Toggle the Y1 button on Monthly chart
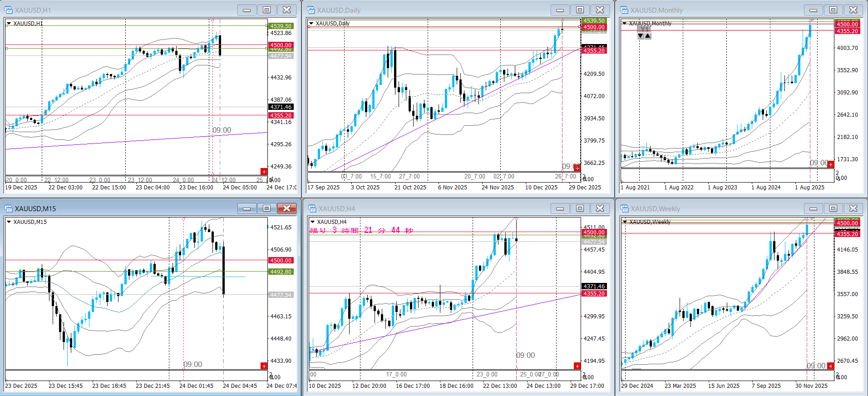The height and width of the screenshot is (396, 868). tap(644, 30)
